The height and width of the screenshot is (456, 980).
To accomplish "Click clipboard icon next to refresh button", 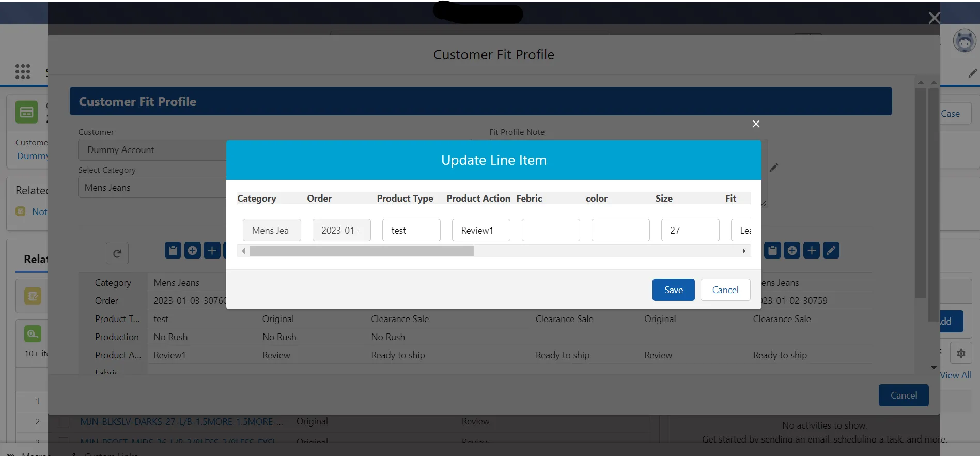I will click(173, 251).
